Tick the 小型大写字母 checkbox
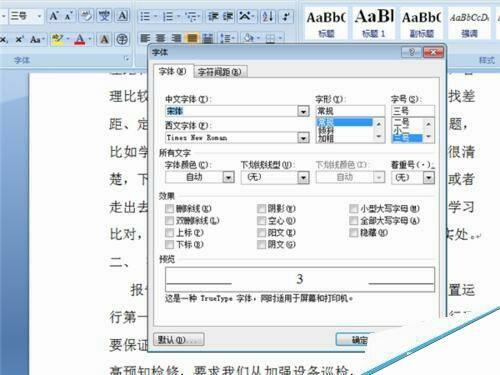 click(x=353, y=209)
